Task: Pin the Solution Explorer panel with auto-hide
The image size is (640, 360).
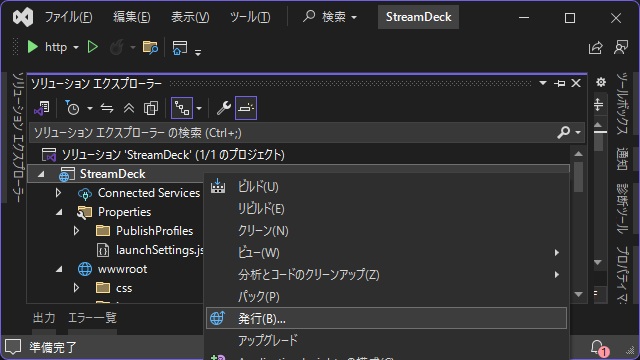Action: click(x=560, y=83)
